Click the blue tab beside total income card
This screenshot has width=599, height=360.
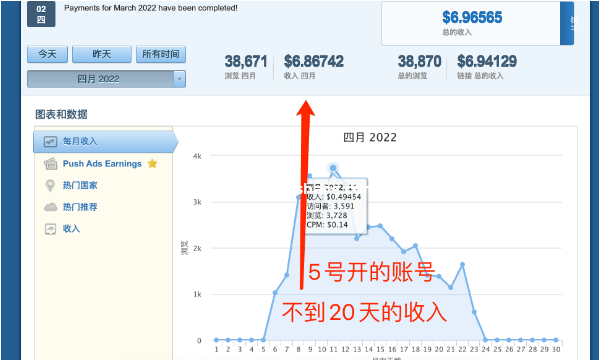point(567,23)
